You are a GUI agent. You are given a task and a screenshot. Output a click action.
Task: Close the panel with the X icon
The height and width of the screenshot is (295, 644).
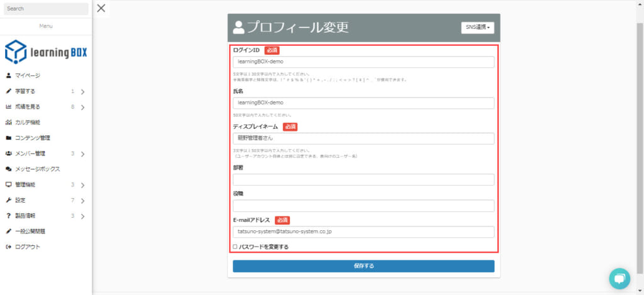101,8
